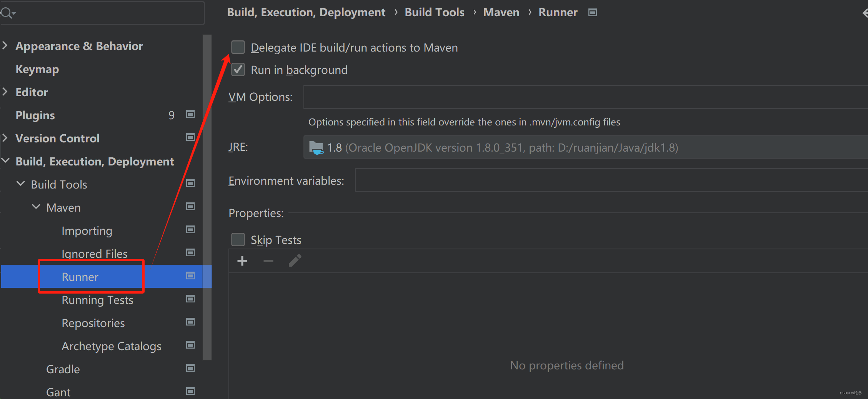This screenshot has height=399, width=868.
Task: Select Importing under Maven
Action: pyautogui.click(x=87, y=231)
